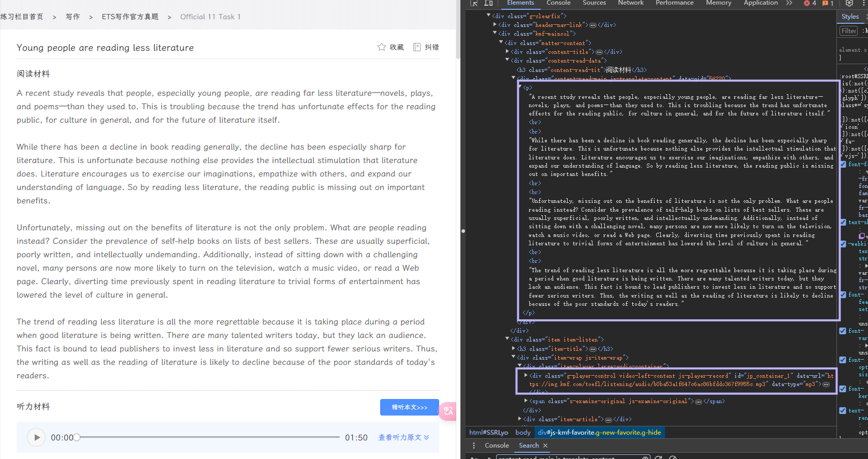Collapse the matter-content div node

click(501, 42)
